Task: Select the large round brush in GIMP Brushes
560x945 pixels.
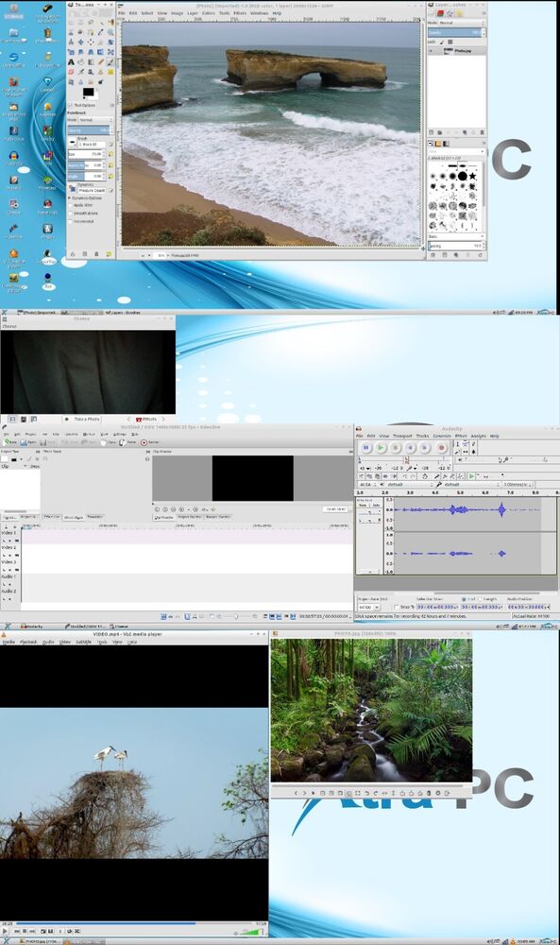Action: pos(462,176)
